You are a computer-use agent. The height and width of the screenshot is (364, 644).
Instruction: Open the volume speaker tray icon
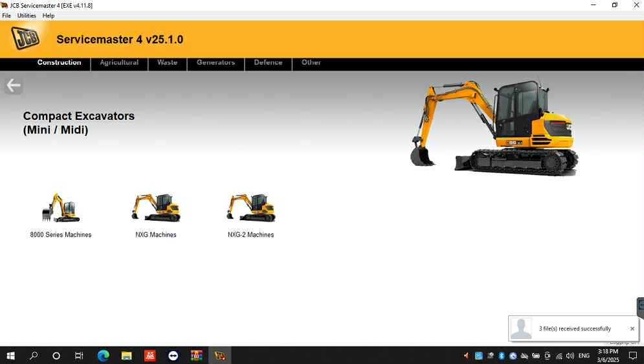(x=570, y=356)
